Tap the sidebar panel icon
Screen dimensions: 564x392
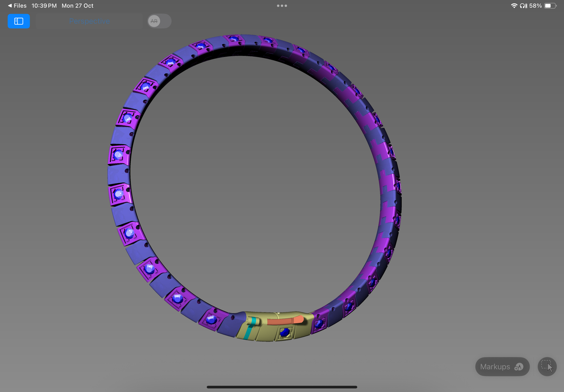(18, 21)
